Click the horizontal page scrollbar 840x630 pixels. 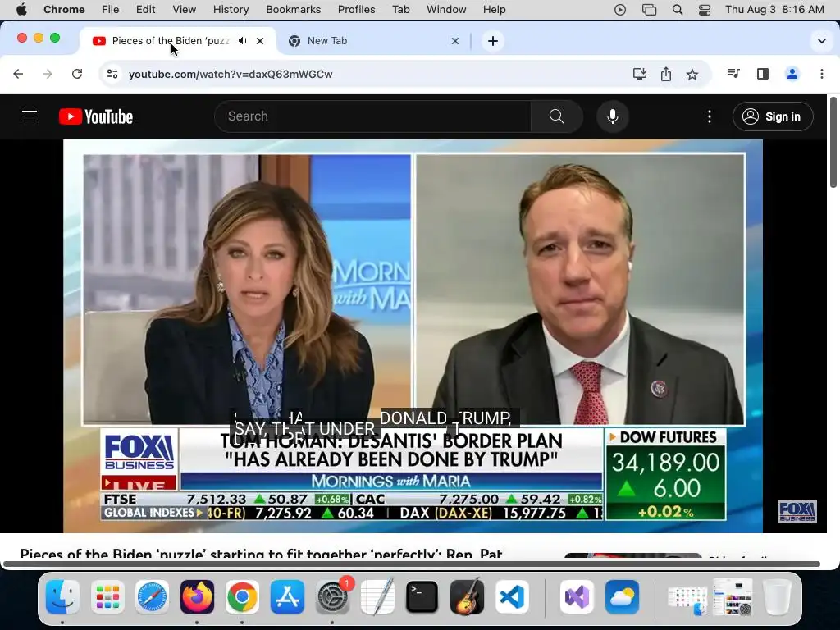tap(412, 564)
